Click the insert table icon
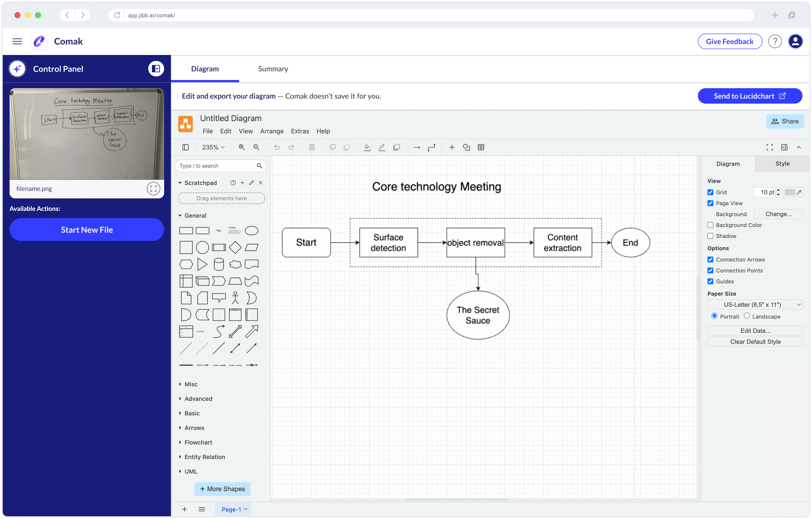Image resolution: width=812 pixels, height=519 pixels. pyautogui.click(x=481, y=147)
